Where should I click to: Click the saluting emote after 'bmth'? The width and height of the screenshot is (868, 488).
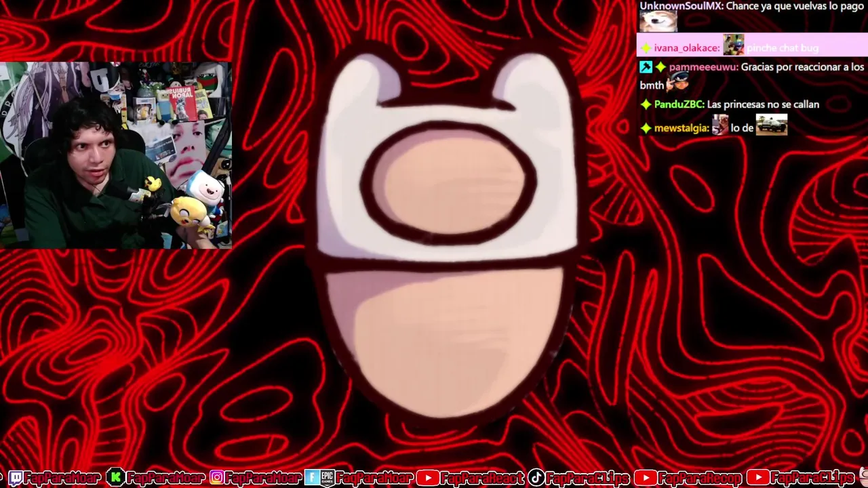(677, 82)
